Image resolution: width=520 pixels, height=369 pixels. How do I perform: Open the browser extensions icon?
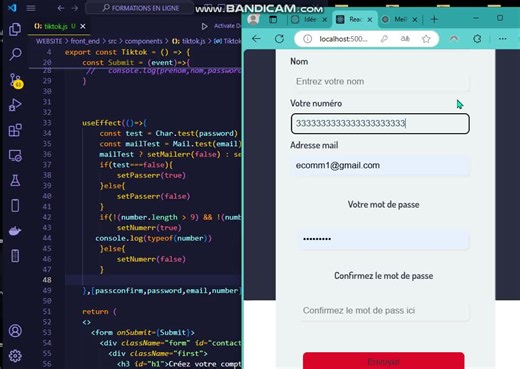point(477,39)
